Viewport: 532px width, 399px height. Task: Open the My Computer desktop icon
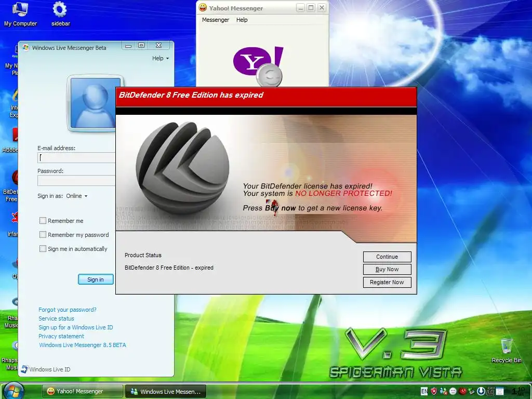(x=20, y=14)
